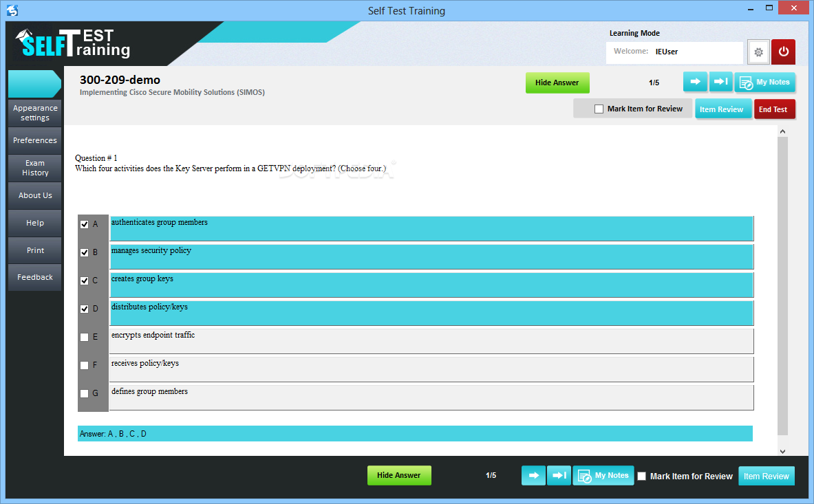Click the 'Answer: A, B, C, D' bar
This screenshot has height=504, width=814.
(416, 433)
